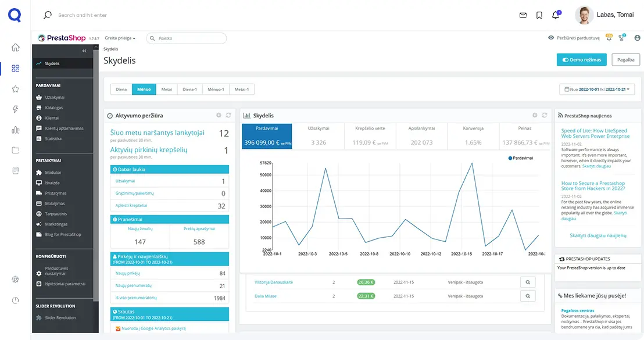Screen dimensions: 644x340
Task: Select the Diena-1 period tab
Action: pos(189,89)
